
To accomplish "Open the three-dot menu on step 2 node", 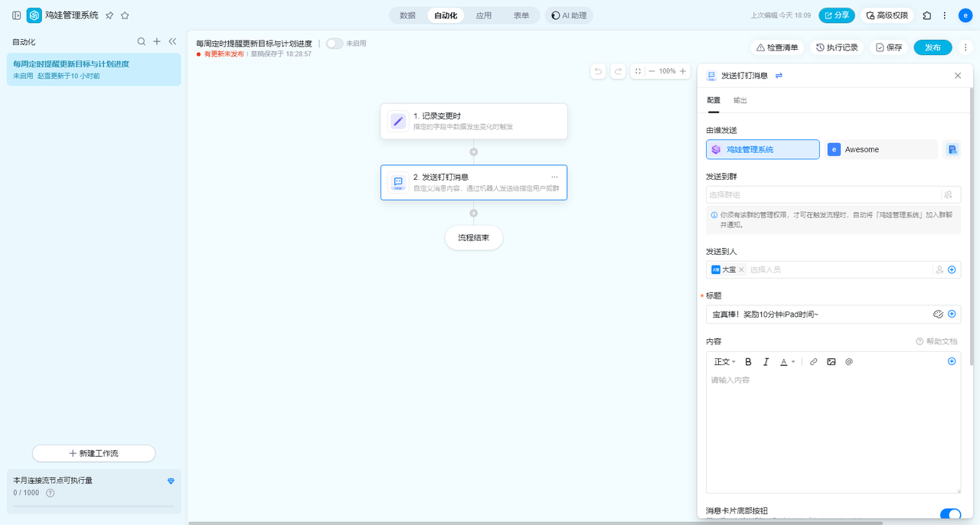I will coord(554,177).
